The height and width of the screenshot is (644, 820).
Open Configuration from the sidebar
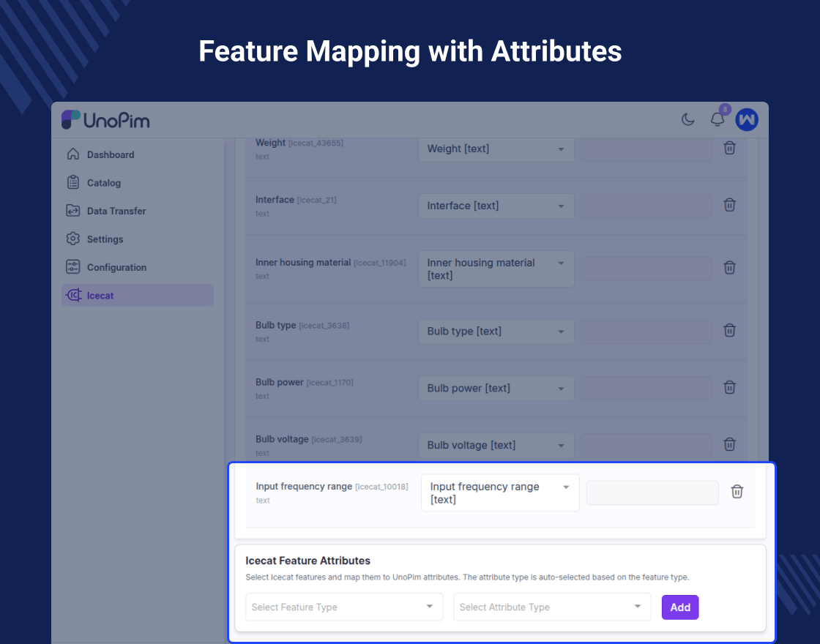116,267
